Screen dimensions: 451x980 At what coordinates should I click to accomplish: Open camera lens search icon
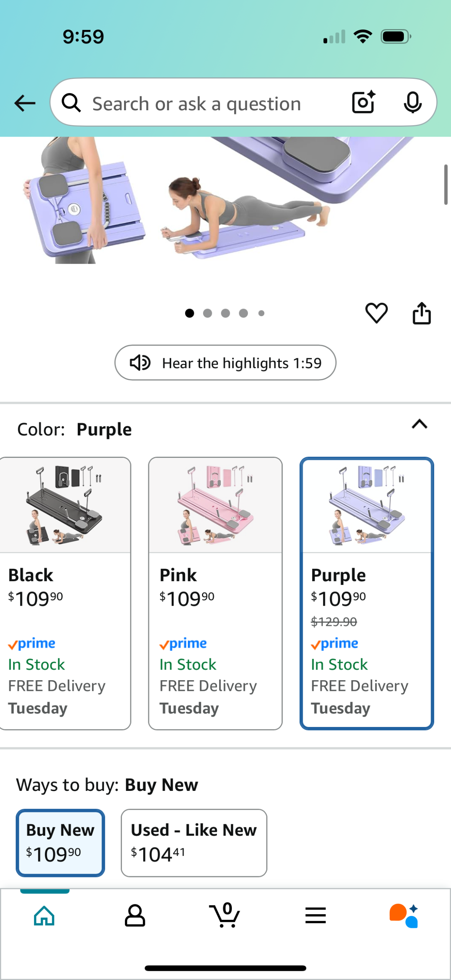(x=363, y=102)
